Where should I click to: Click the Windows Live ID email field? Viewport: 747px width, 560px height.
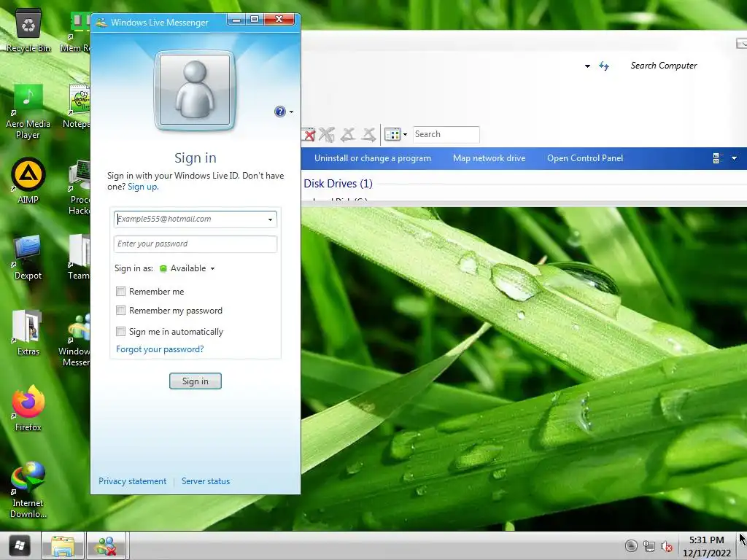click(190, 219)
